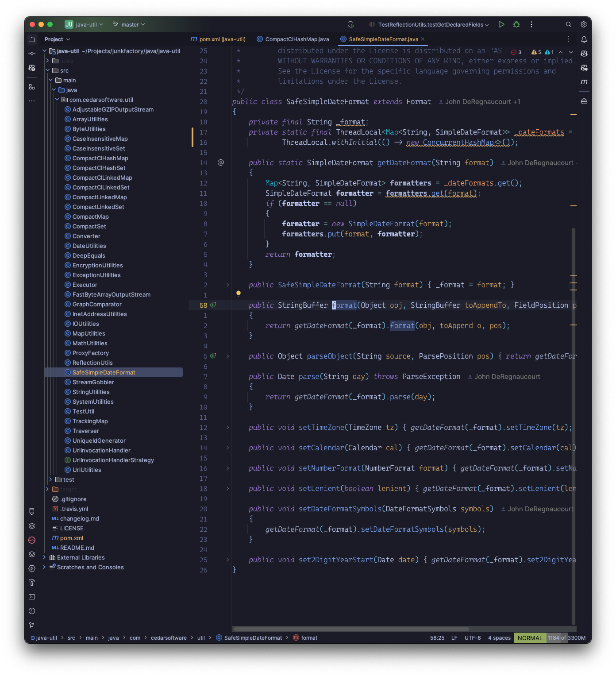Open the Services tool window
The width and height of the screenshot is (616, 676).
pyautogui.click(x=32, y=568)
